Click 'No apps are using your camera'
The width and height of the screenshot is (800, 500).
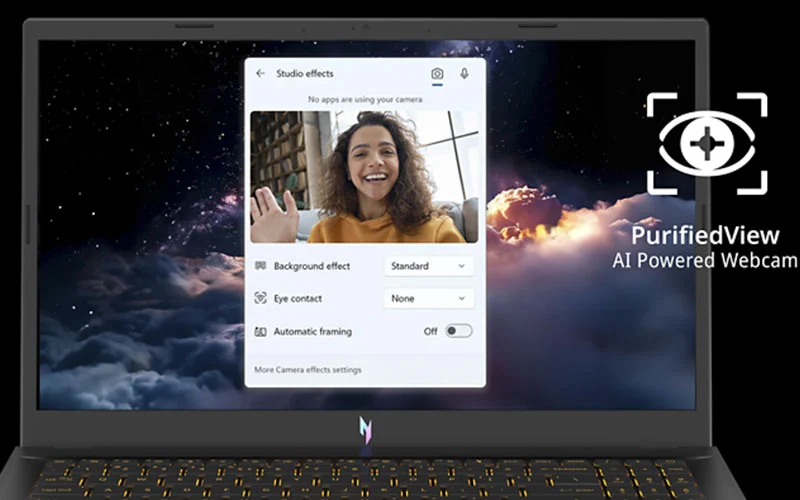[365, 99]
